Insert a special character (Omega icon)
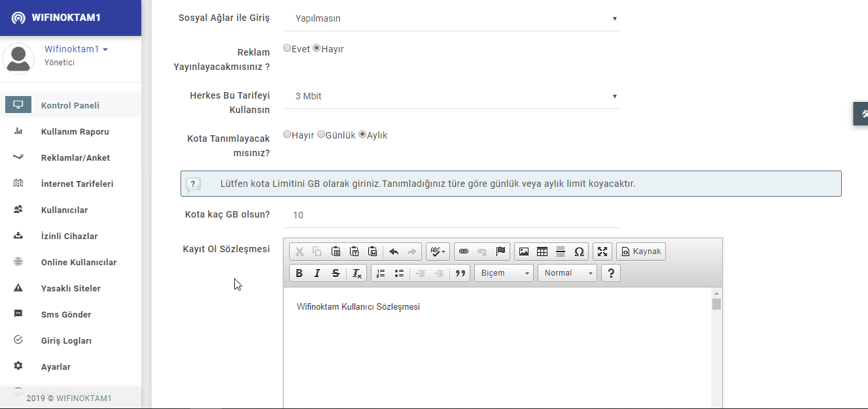 coord(579,252)
